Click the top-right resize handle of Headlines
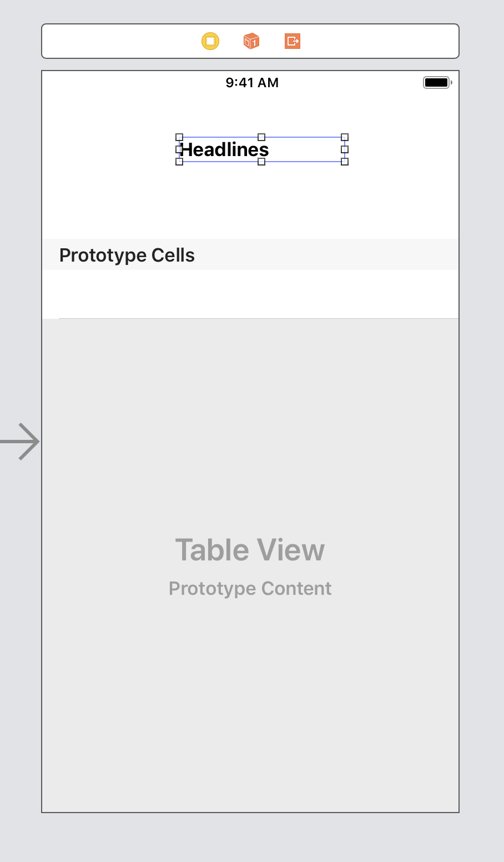Screen dimensions: 504x862 tap(345, 137)
